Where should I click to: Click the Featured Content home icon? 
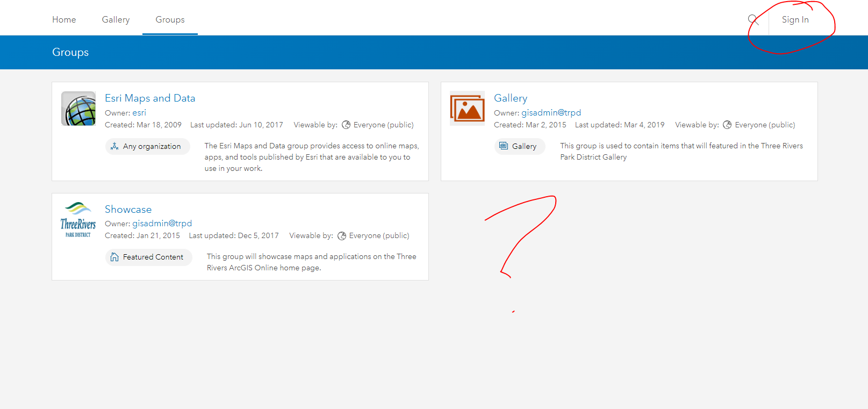(114, 257)
